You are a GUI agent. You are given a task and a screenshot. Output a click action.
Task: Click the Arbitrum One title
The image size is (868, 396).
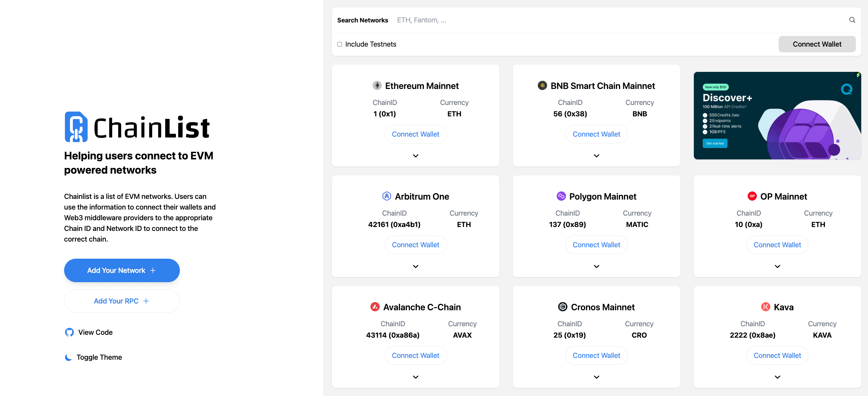click(422, 196)
